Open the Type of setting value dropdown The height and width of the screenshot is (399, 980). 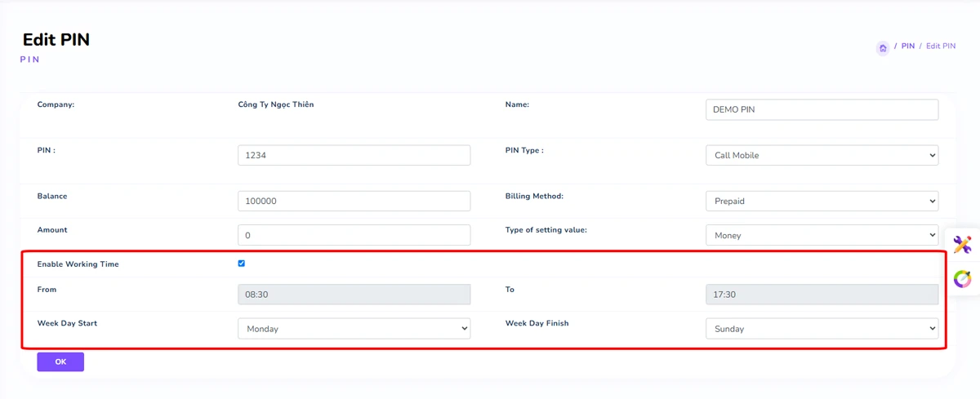pyautogui.click(x=821, y=235)
